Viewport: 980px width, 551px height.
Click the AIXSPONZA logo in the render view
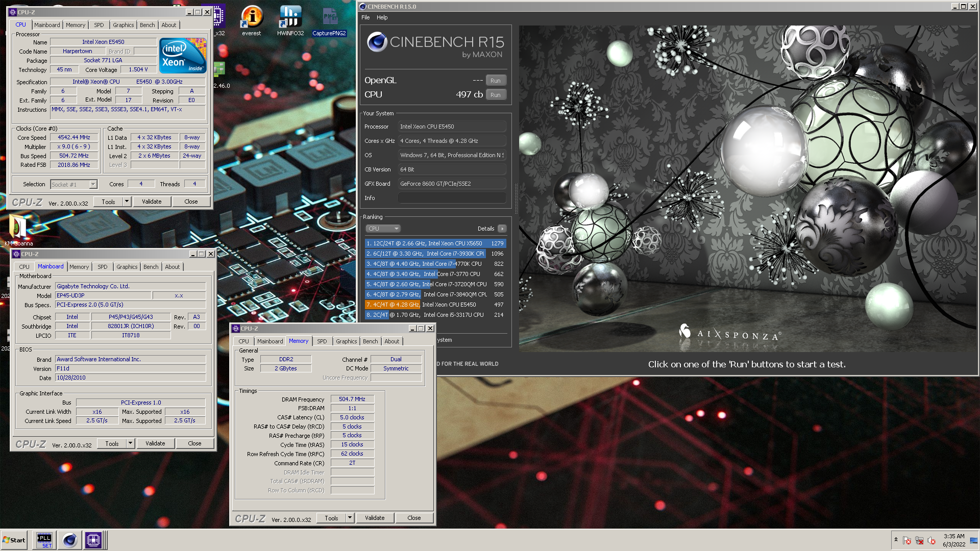(x=729, y=333)
